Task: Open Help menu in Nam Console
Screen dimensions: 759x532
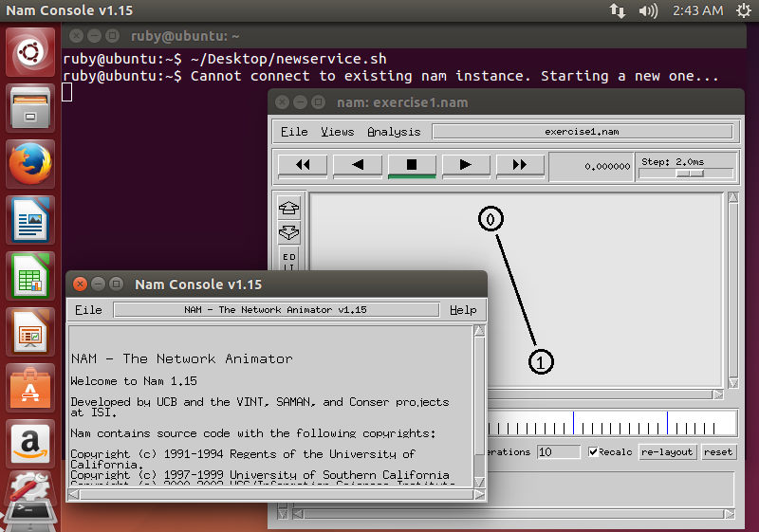Action: (x=463, y=310)
